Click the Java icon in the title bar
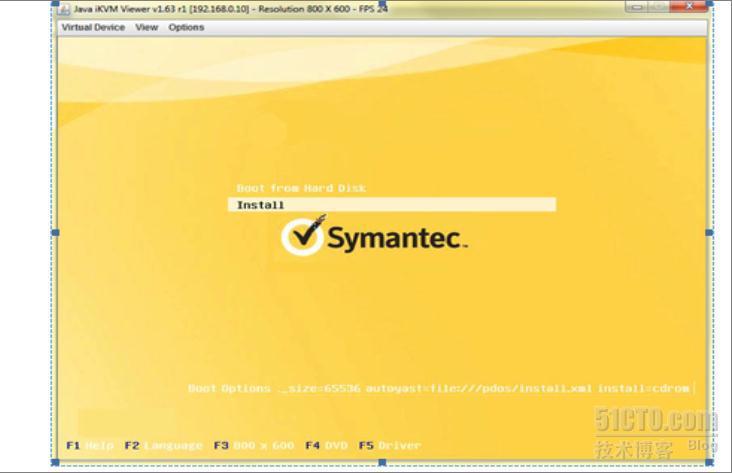The width and height of the screenshot is (732, 473). 64,9
